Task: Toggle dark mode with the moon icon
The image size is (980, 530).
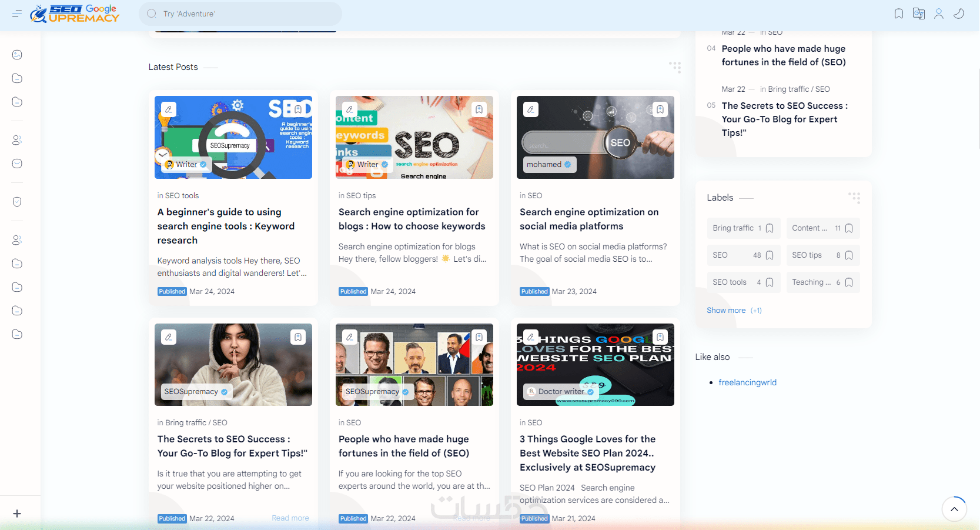Action: pos(959,14)
